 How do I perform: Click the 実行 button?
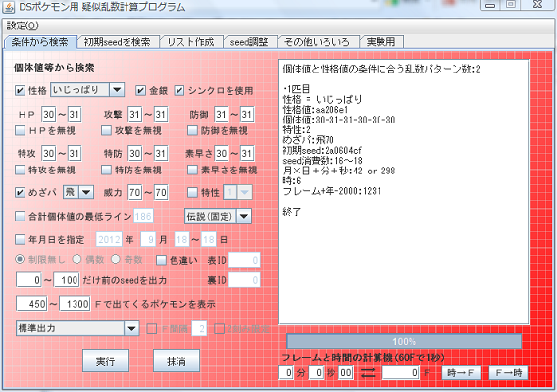pos(106,361)
